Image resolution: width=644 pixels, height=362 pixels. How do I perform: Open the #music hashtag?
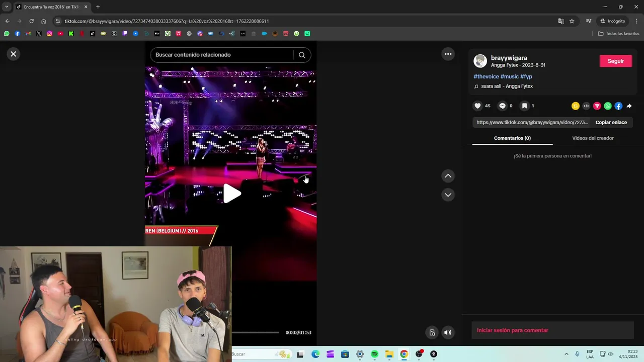point(509,76)
